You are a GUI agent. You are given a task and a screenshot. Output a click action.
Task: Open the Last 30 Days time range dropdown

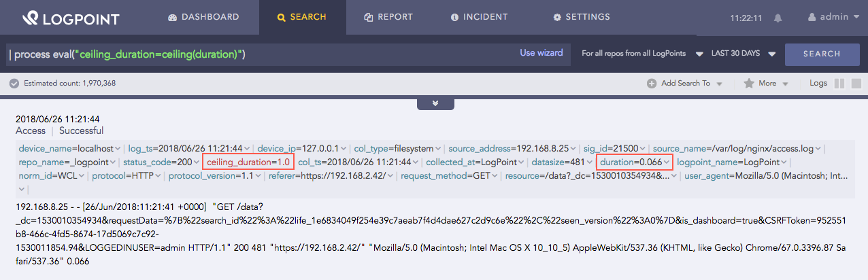tap(743, 54)
